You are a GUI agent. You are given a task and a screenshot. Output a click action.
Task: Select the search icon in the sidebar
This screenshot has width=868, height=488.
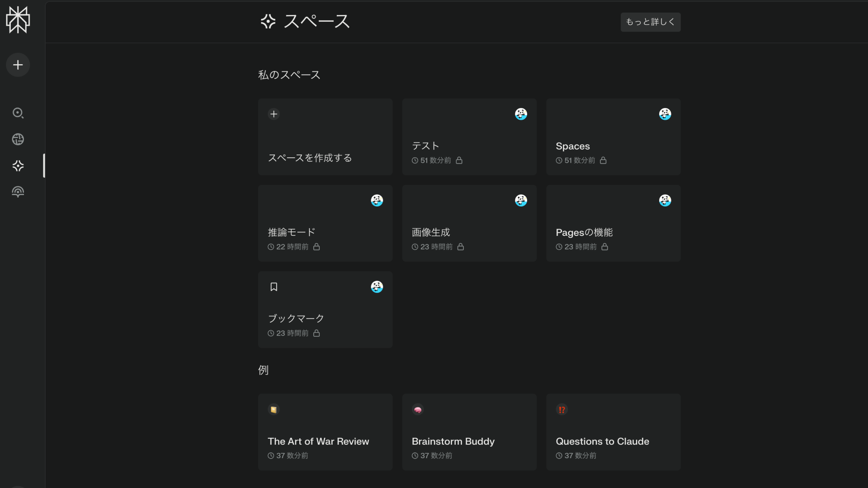click(18, 113)
